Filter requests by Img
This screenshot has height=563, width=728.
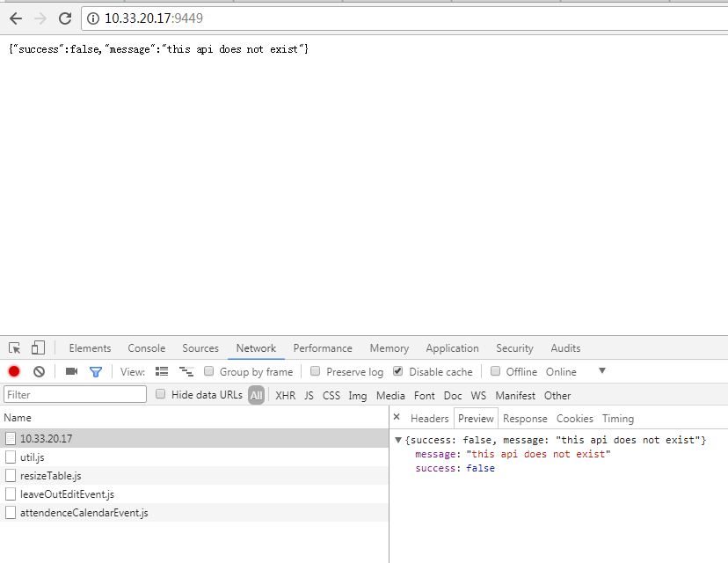pos(358,396)
